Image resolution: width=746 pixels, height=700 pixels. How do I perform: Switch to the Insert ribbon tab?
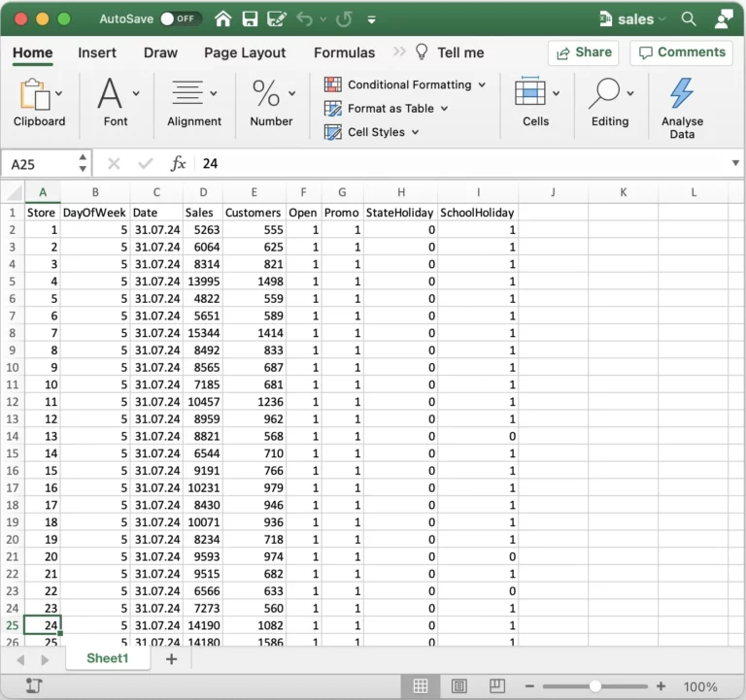[x=97, y=52]
